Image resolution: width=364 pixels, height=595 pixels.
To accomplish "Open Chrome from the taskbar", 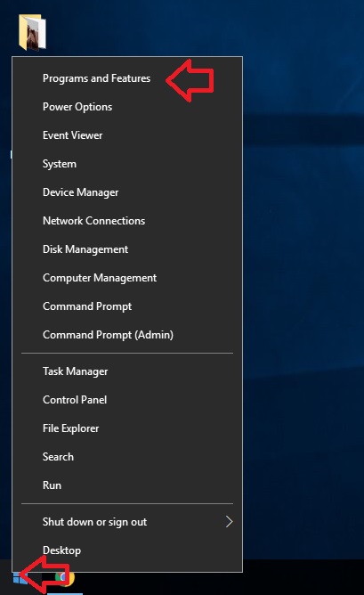I will tap(65, 578).
